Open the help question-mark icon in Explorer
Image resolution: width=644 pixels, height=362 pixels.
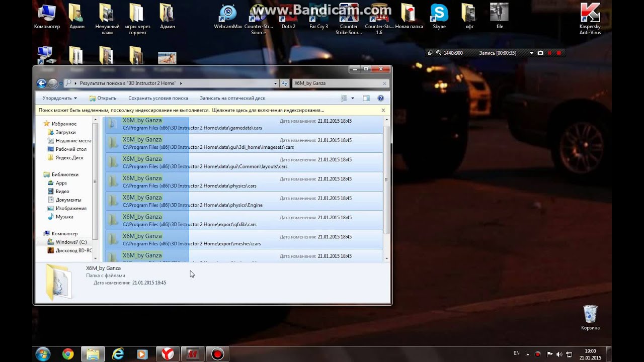tap(381, 98)
